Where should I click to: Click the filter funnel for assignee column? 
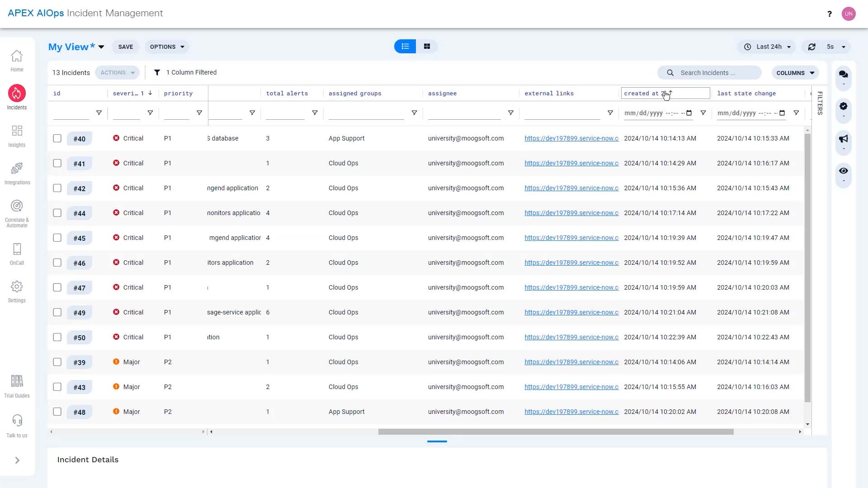click(x=511, y=113)
